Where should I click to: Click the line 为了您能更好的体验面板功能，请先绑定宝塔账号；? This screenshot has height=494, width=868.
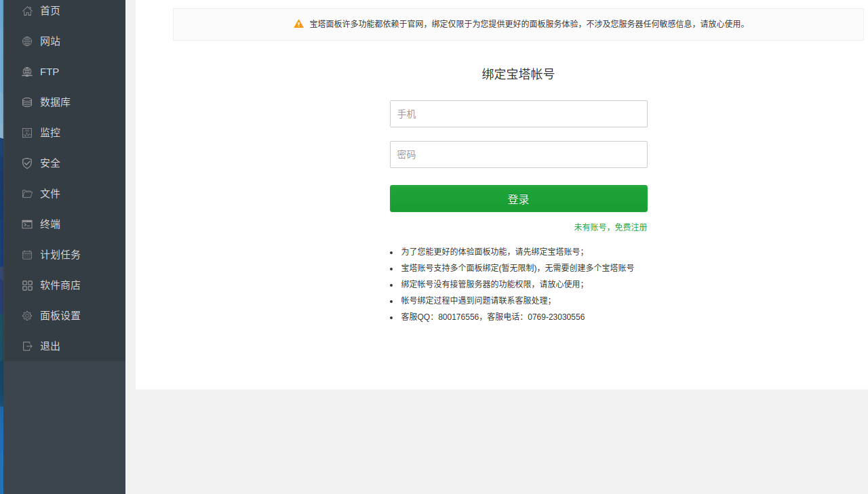(492, 251)
